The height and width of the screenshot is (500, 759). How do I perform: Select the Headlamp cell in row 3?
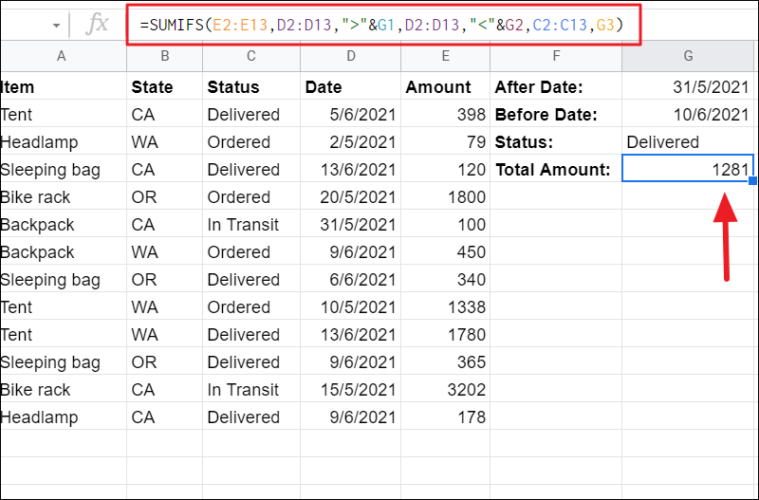point(63,141)
